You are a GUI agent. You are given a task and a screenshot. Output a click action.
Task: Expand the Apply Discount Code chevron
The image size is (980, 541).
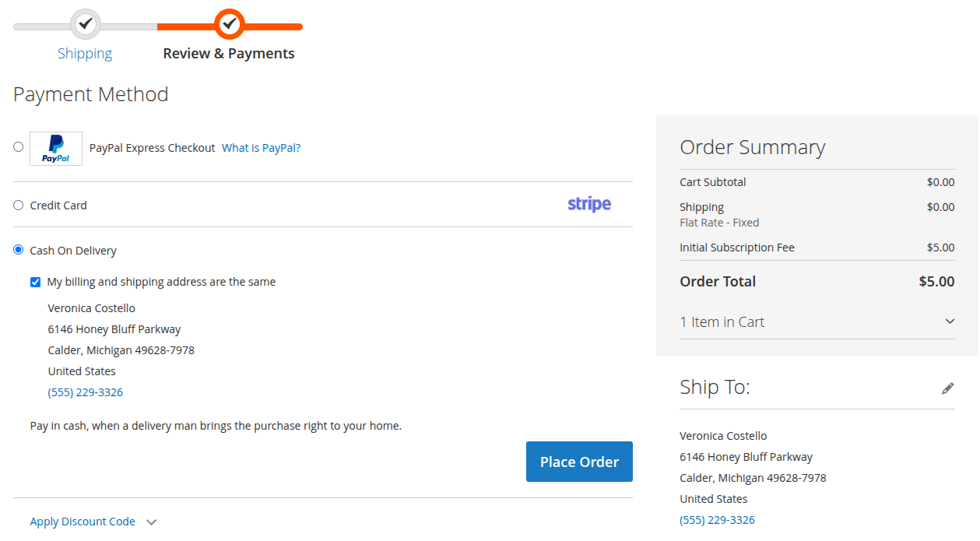(152, 522)
